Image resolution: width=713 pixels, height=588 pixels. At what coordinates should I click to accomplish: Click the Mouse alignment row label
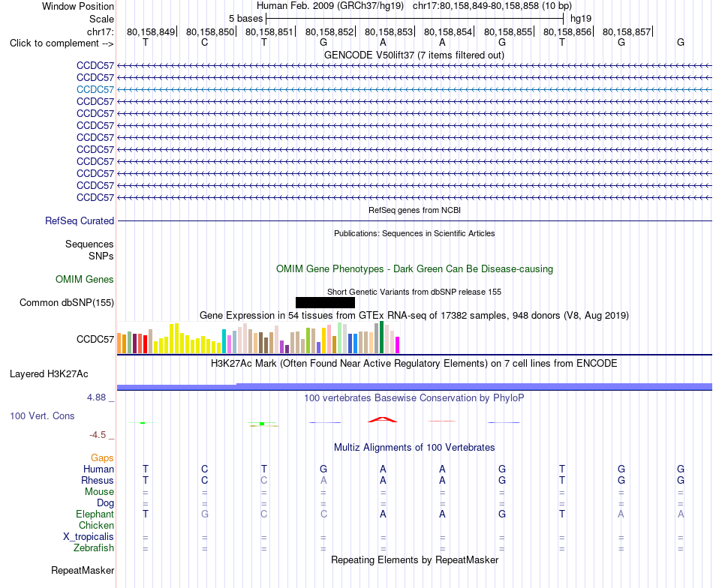pyautogui.click(x=99, y=492)
